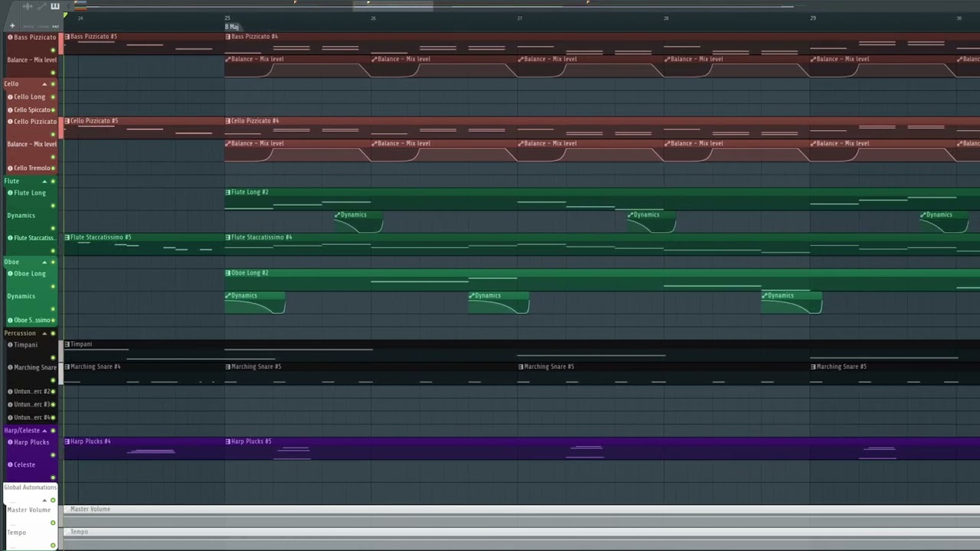
Task: Click bar 29 on the timeline ruler
Action: (813, 18)
